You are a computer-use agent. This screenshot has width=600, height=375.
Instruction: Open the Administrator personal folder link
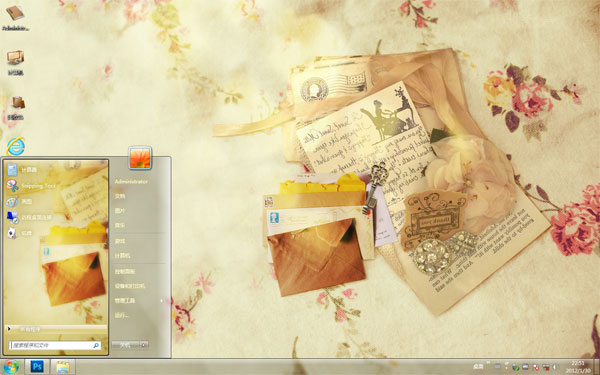[x=131, y=182]
